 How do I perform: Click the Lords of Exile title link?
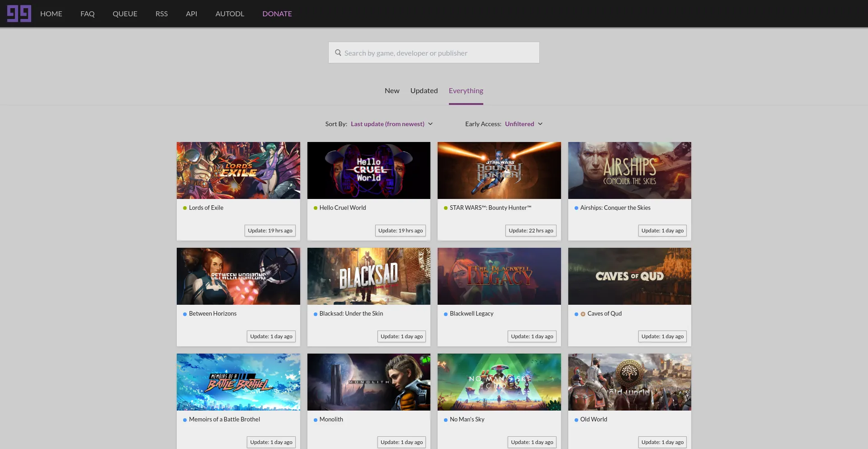[x=206, y=208]
